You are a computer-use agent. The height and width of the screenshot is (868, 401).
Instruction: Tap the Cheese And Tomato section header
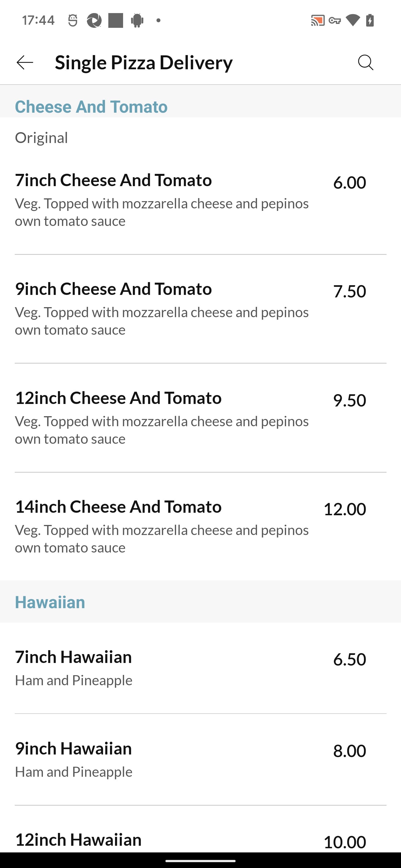(x=91, y=107)
